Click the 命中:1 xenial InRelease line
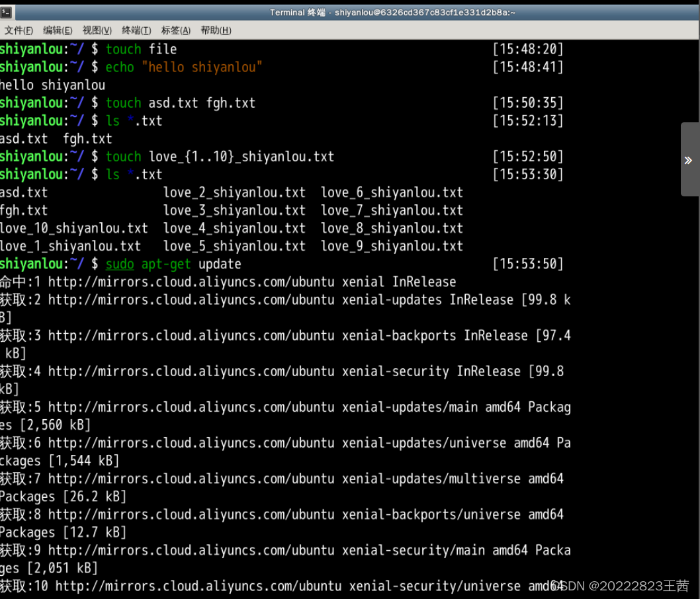Viewport: 700px width, 599px height. (228, 282)
